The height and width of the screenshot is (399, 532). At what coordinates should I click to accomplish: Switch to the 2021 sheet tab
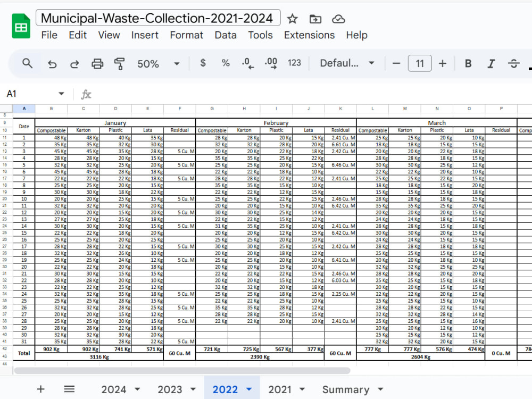point(280,389)
